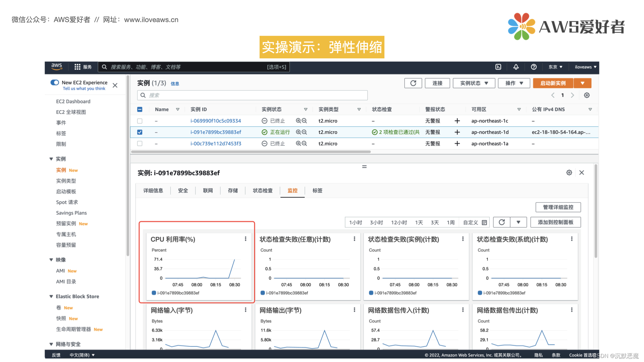Open the Actions dropdown
Image resolution: width=644 pixels, height=362 pixels.
click(x=514, y=83)
